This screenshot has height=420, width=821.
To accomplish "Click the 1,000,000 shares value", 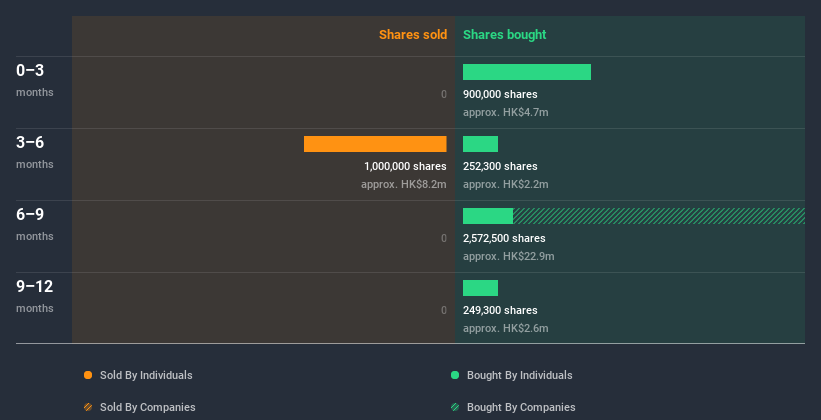I will point(405,167).
